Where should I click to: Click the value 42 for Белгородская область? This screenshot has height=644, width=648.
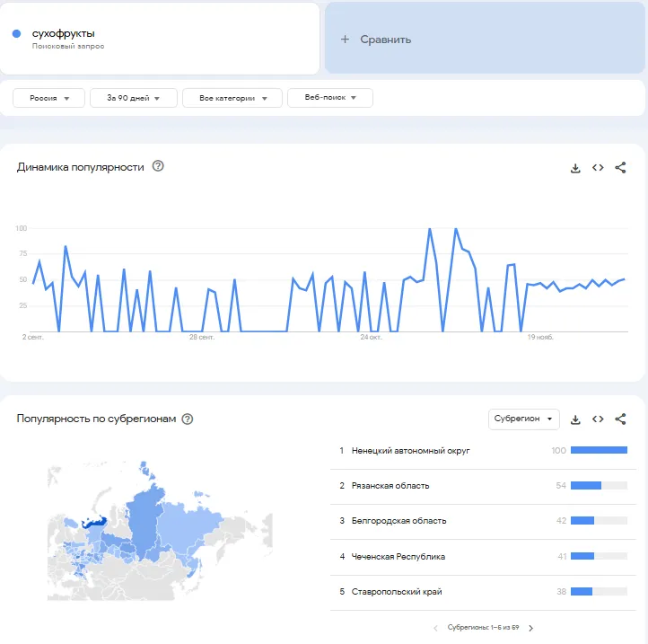[561, 521]
